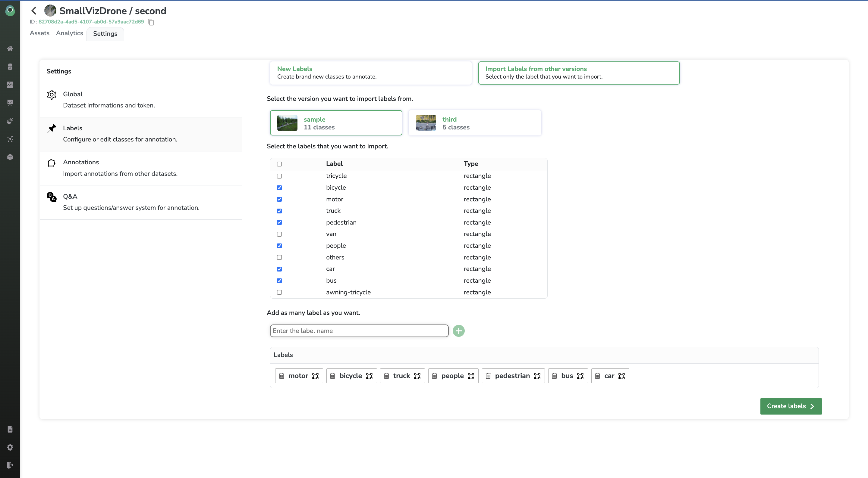Open settings gear in left sidebar

point(10,447)
